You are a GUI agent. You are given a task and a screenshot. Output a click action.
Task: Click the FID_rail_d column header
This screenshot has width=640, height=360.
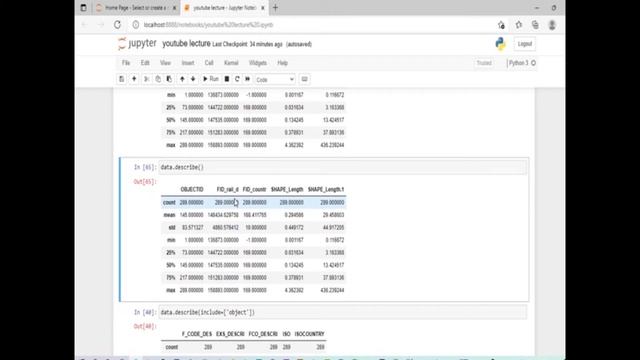point(227,189)
